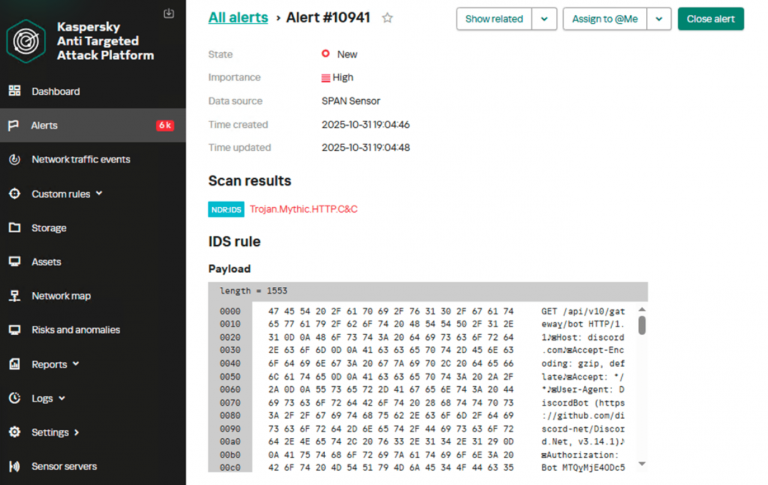The image size is (768, 485).
Task: Open the Storage section
Action: coord(49,228)
